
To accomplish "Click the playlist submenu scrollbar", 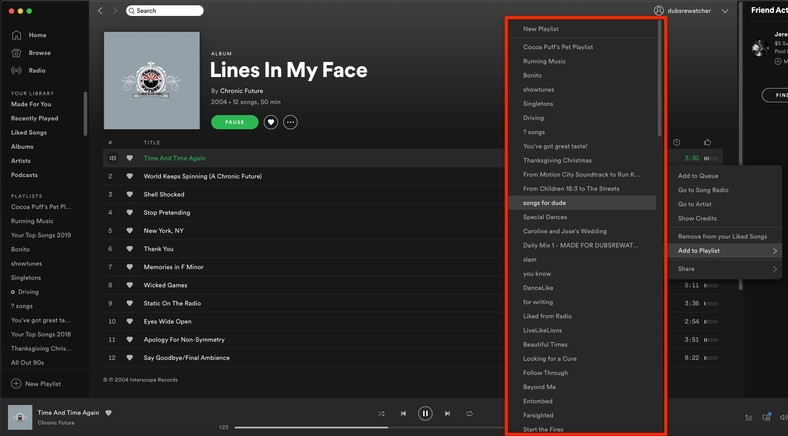I will click(x=659, y=78).
